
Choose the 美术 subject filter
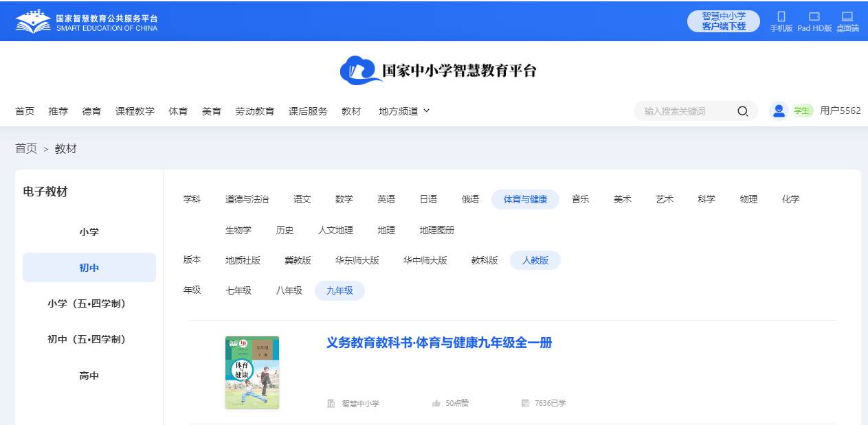pos(623,199)
